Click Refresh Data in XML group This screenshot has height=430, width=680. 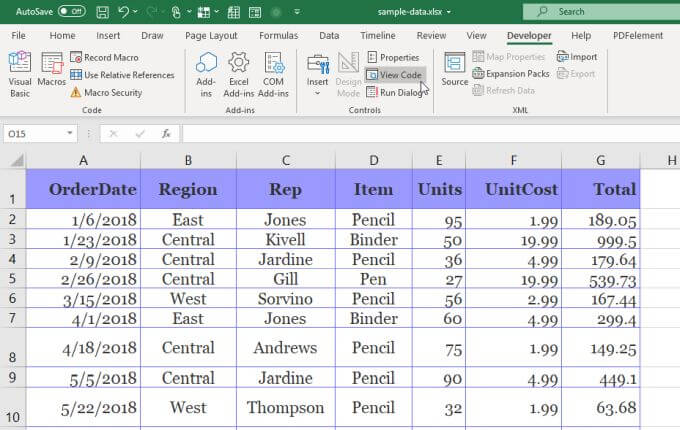pyautogui.click(x=503, y=90)
